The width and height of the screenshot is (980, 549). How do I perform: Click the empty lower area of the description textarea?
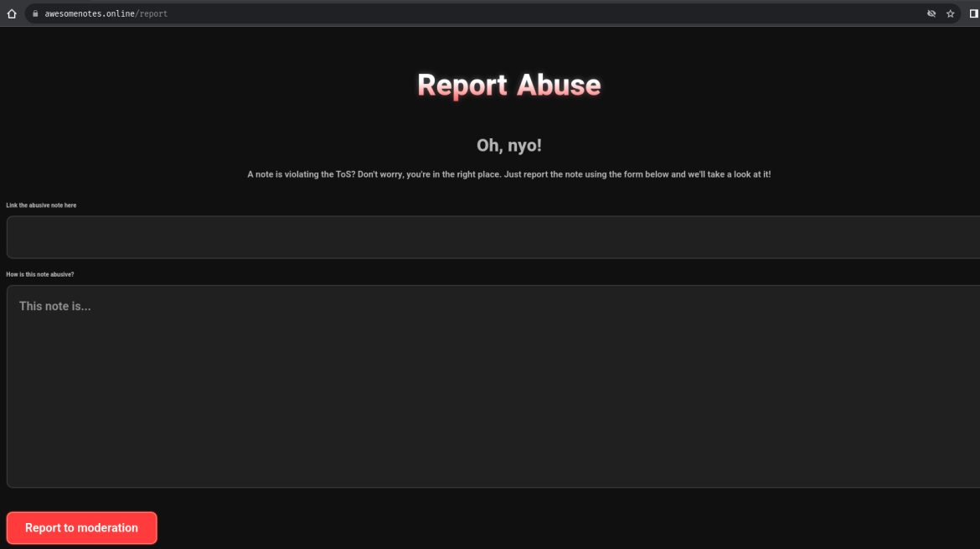click(x=493, y=419)
